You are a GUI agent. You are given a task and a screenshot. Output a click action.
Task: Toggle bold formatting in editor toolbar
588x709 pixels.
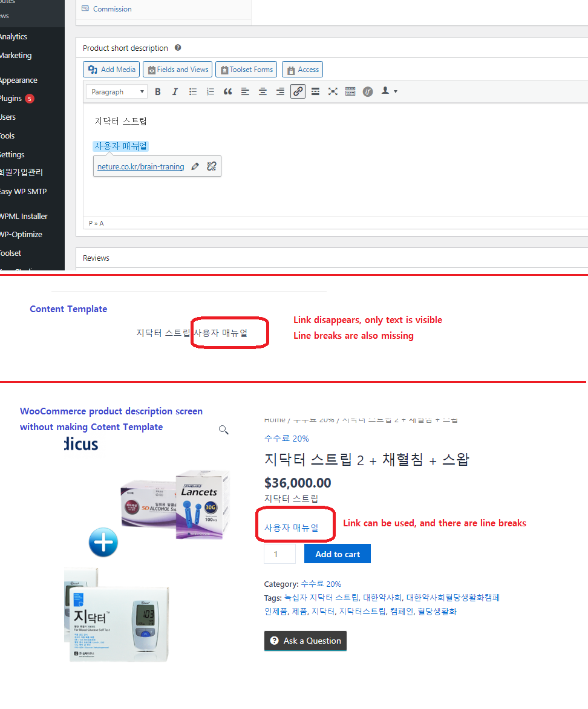tap(157, 92)
